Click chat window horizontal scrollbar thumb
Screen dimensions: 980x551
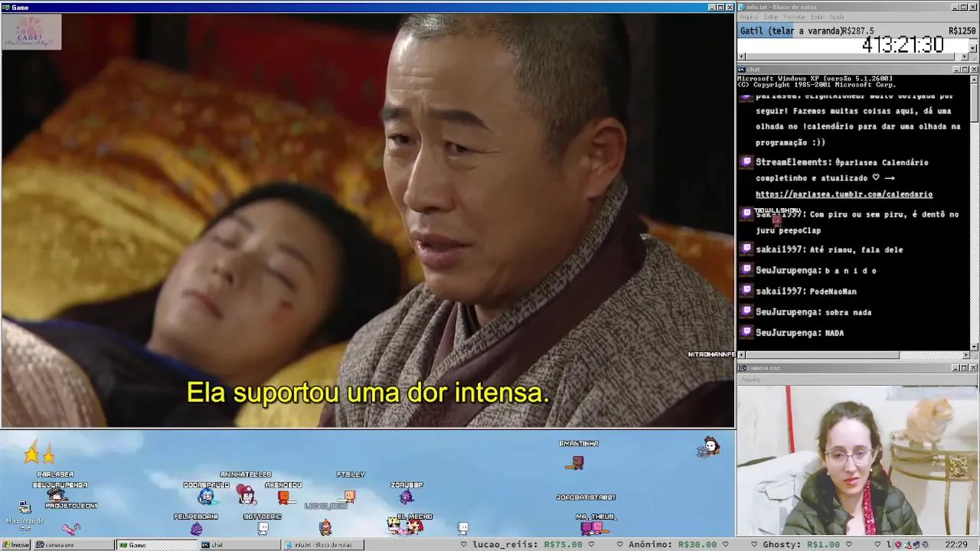(822, 355)
